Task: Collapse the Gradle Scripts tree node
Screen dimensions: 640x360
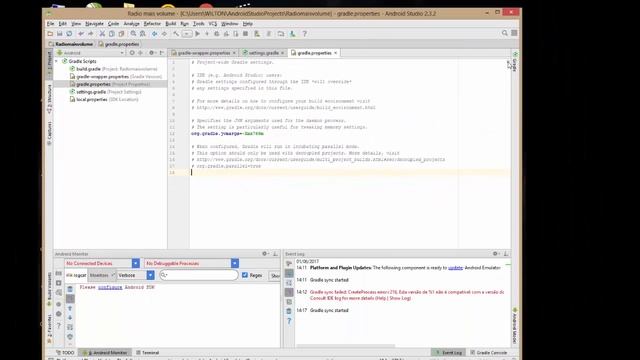Action: click(x=57, y=61)
